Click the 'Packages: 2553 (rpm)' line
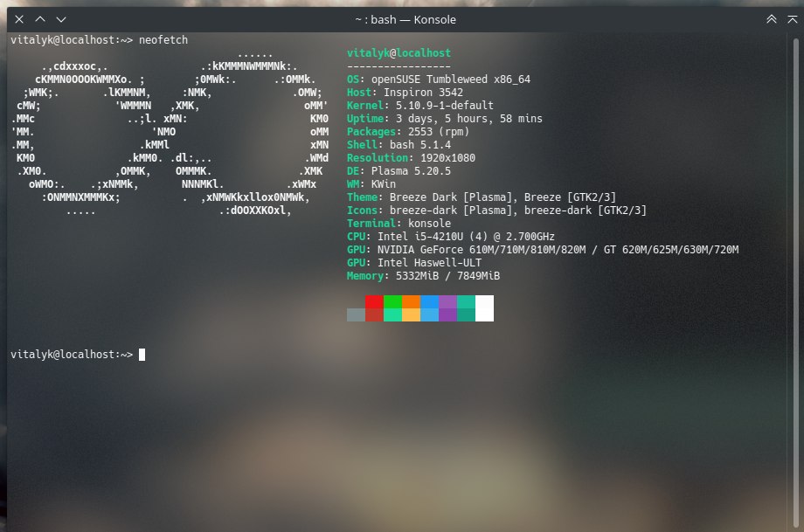The width and height of the screenshot is (804, 532). [x=407, y=132]
